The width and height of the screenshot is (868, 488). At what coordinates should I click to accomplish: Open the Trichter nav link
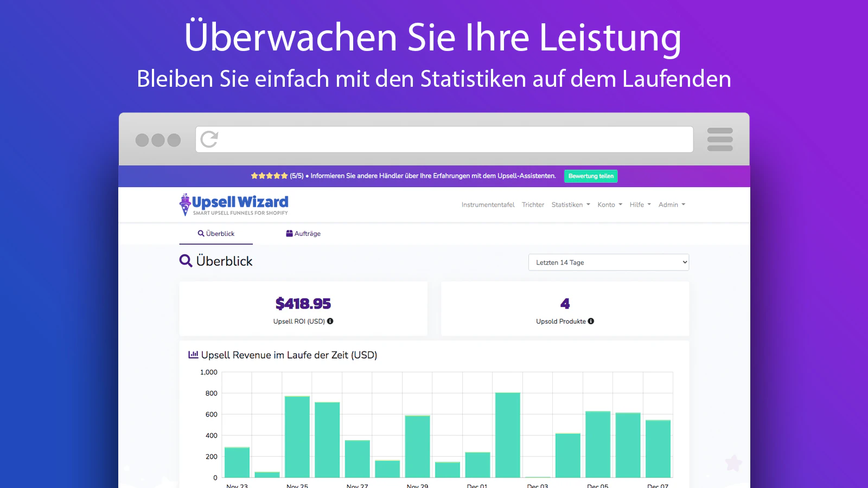click(x=533, y=204)
